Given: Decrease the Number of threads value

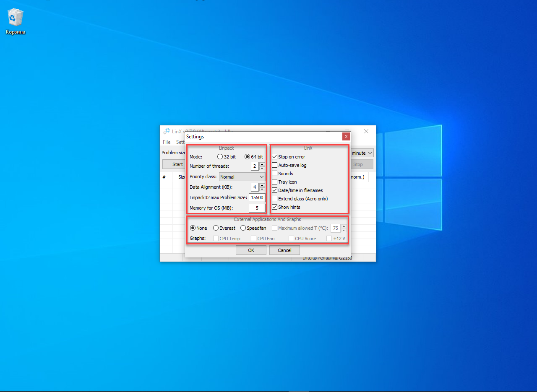Looking at the screenshot, I should pyautogui.click(x=262, y=168).
